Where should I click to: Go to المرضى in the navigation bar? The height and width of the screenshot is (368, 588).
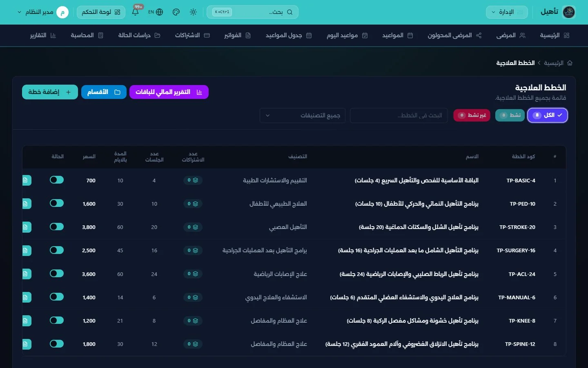pos(510,36)
